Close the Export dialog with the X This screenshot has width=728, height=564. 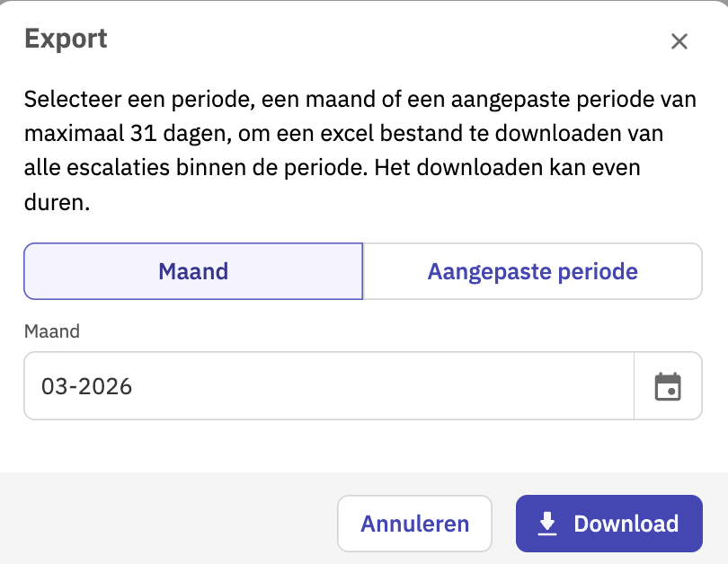679,41
